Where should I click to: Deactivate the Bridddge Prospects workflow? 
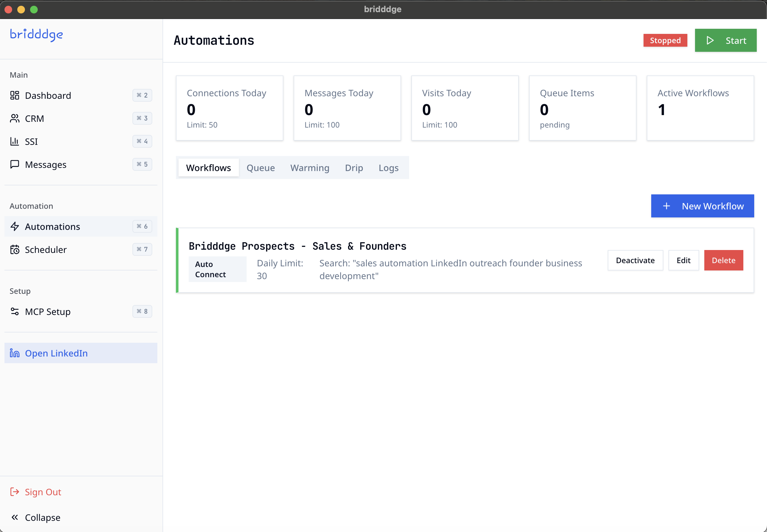[635, 260]
